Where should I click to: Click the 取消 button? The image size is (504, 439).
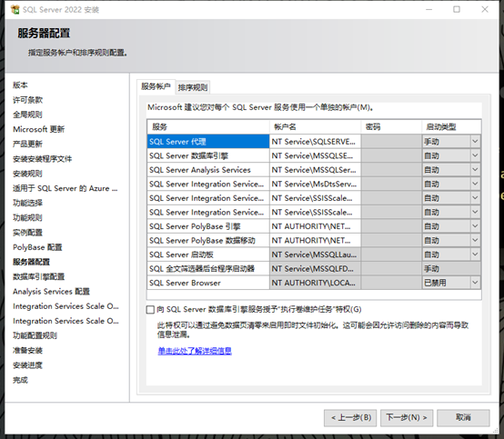(463, 417)
